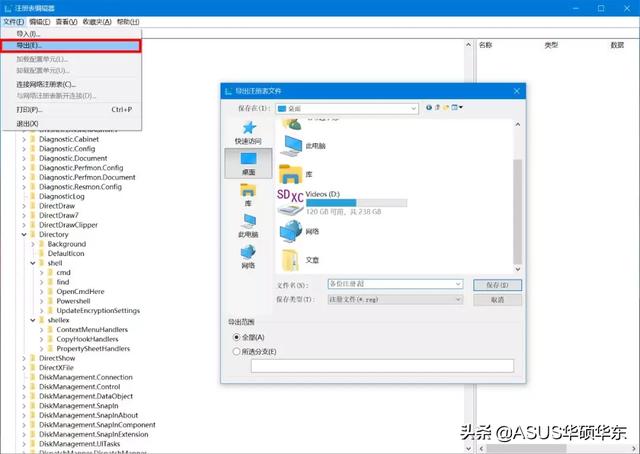This screenshot has width=640, height=454.
Task: Select the Desktop icon in the places bar
Action: (x=248, y=163)
